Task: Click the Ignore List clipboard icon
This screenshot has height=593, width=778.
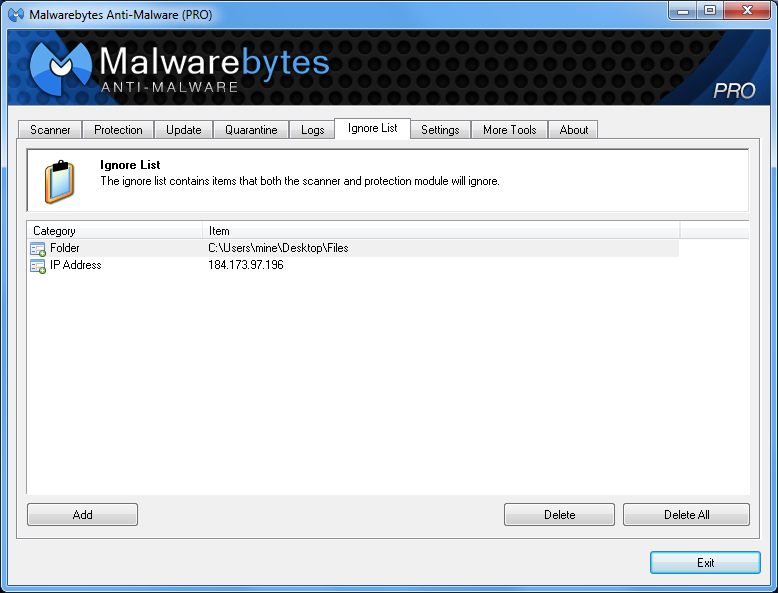Action: coord(59,182)
